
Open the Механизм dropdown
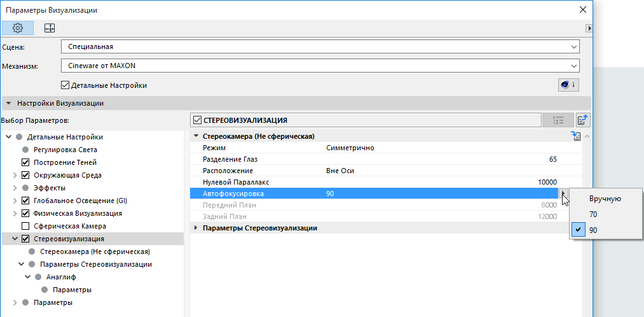click(x=320, y=66)
